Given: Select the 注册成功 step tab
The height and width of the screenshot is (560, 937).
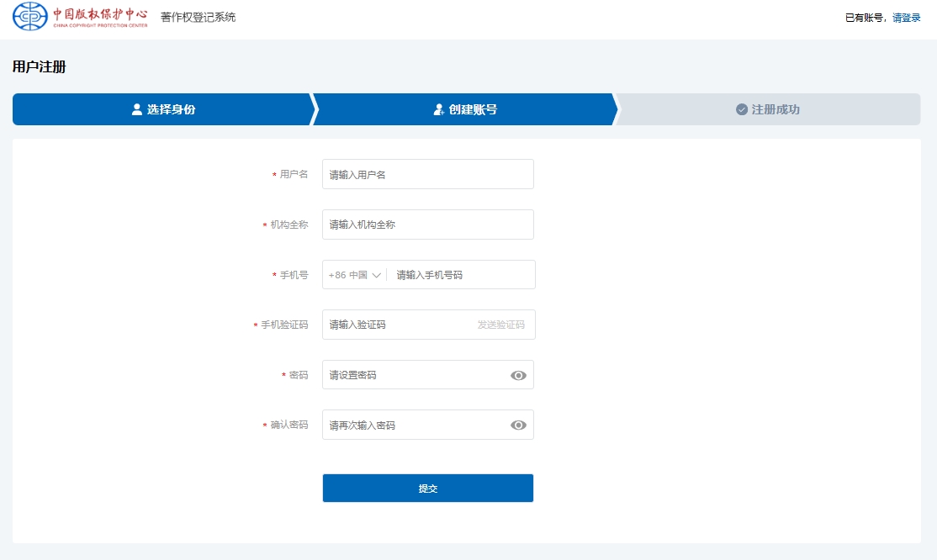Looking at the screenshot, I should coord(768,109).
